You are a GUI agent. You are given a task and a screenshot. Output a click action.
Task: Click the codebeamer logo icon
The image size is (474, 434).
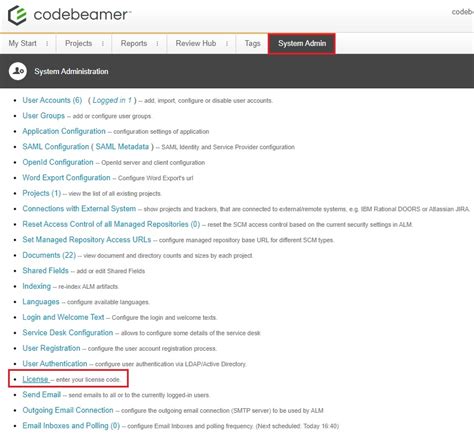coord(17,15)
